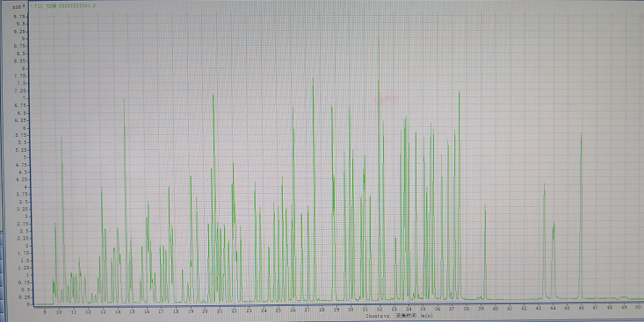Click the x10 exponent label on Y axis

[x=18, y=7]
